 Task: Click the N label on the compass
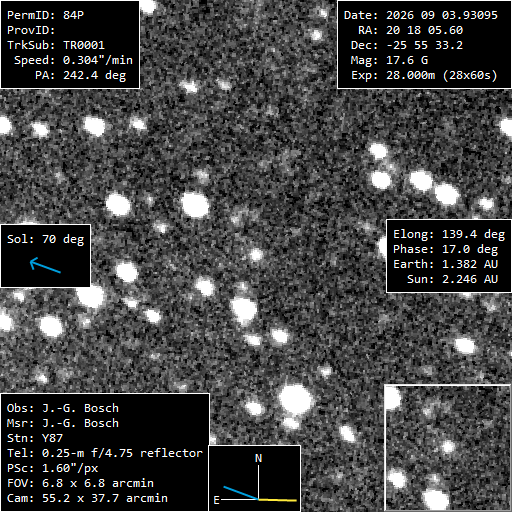(258, 458)
